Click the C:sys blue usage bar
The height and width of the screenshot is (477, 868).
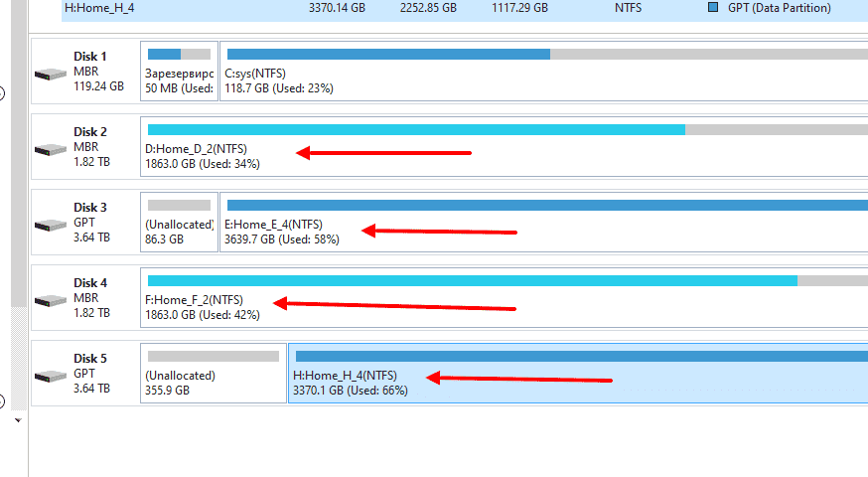tap(387, 54)
